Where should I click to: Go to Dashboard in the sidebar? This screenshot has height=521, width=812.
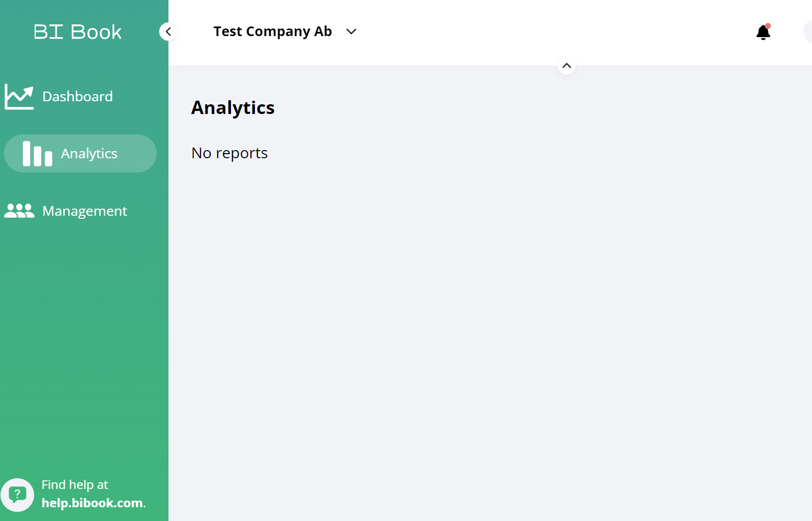[x=77, y=97]
